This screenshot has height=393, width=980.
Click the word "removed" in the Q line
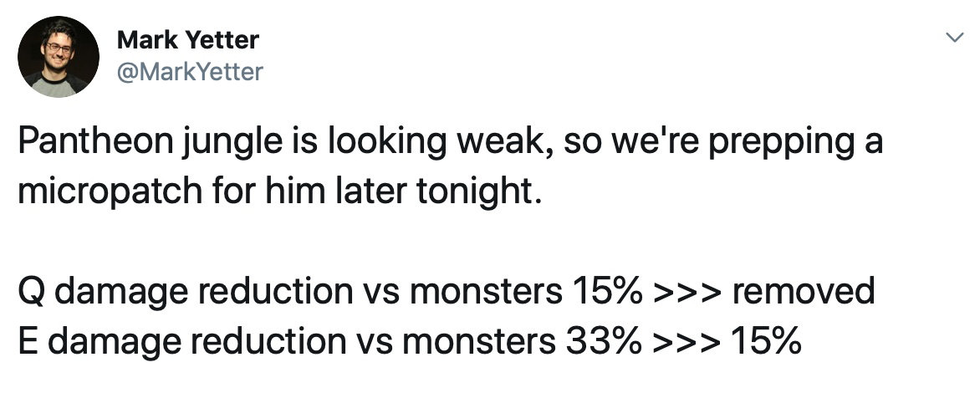(803, 292)
